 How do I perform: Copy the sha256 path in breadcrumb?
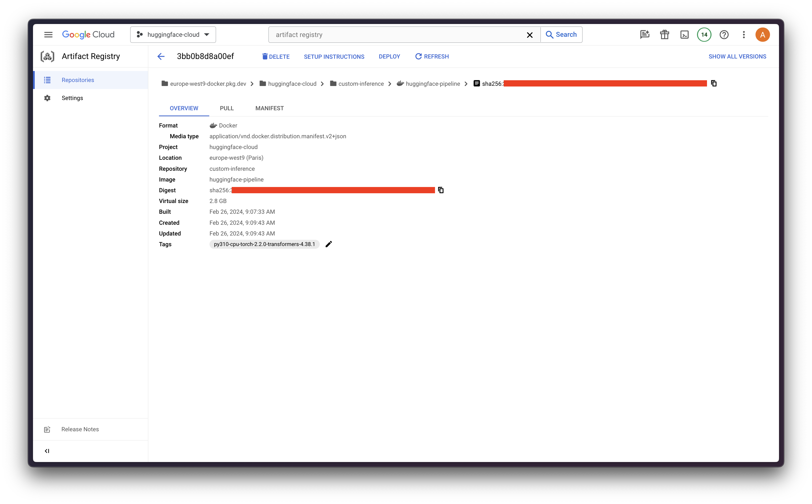(x=714, y=83)
